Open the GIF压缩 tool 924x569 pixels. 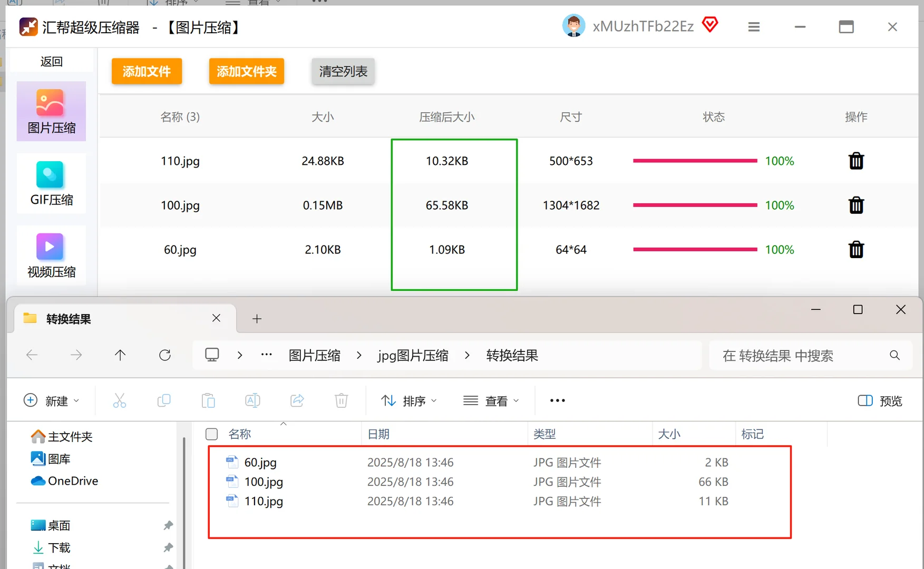click(51, 183)
